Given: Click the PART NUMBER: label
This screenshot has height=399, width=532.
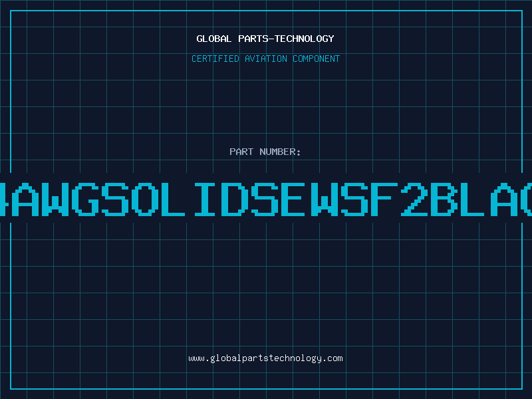Looking at the screenshot, I should 265,152.
